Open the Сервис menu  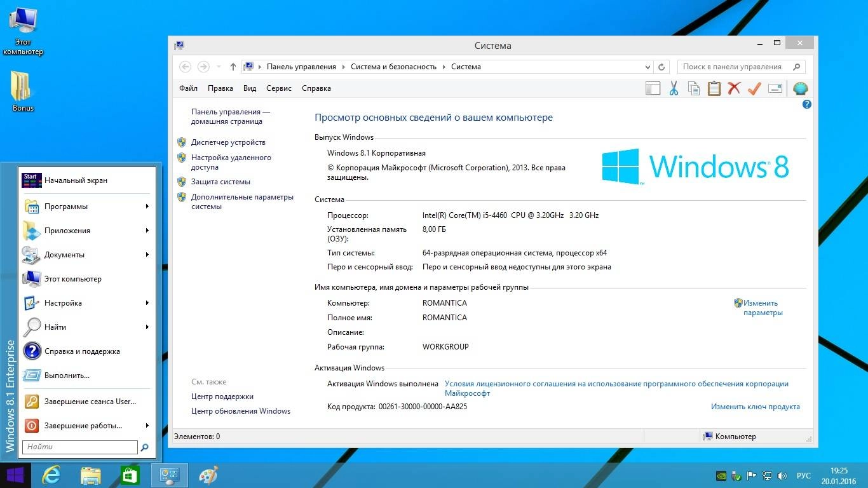pos(279,88)
